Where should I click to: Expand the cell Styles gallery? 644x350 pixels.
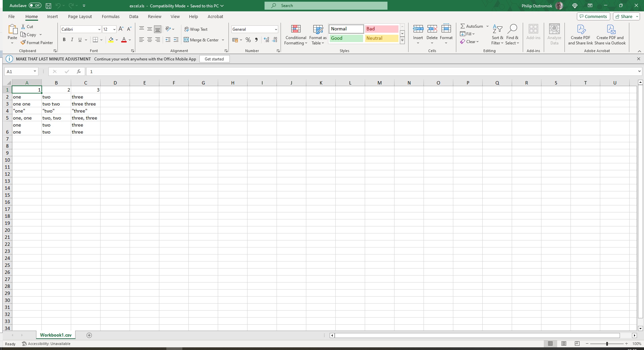tap(402, 41)
